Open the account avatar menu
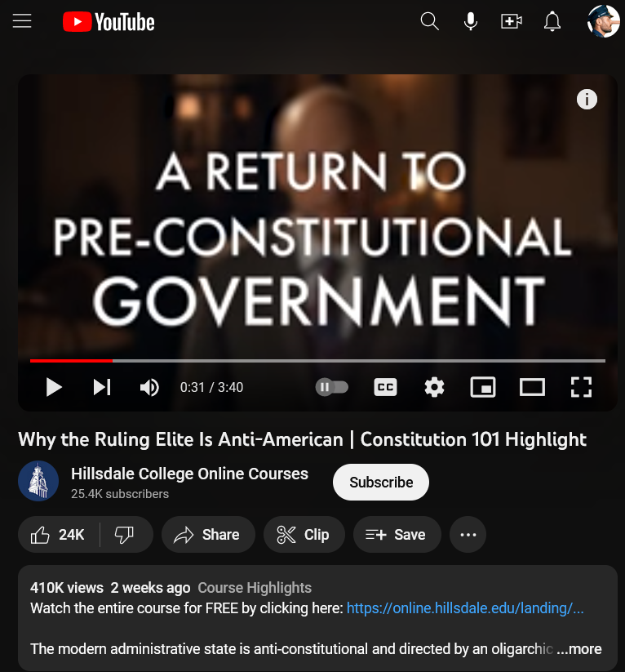The width and height of the screenshot is (625, 672). (603, 21)
